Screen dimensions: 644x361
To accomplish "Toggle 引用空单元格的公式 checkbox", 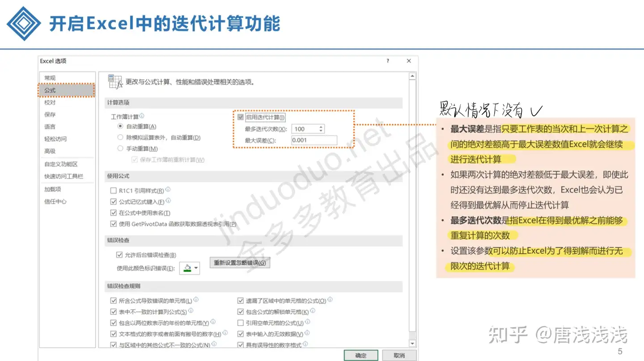I will [x=241, y=323].
